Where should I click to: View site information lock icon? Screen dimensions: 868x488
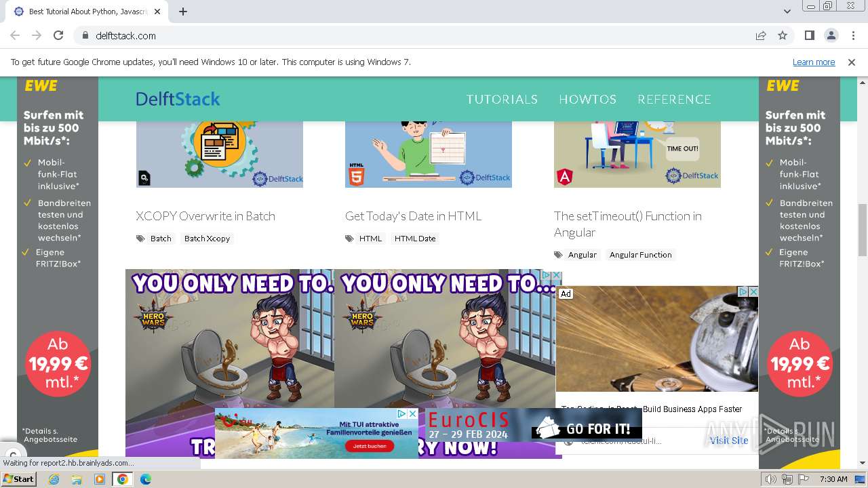click(x=85, y=35)
